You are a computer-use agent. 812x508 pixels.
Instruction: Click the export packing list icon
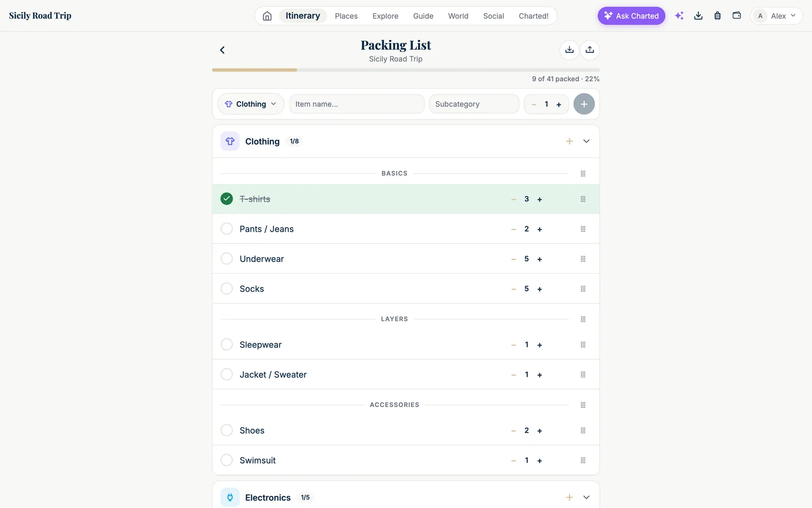click(590, 50)
